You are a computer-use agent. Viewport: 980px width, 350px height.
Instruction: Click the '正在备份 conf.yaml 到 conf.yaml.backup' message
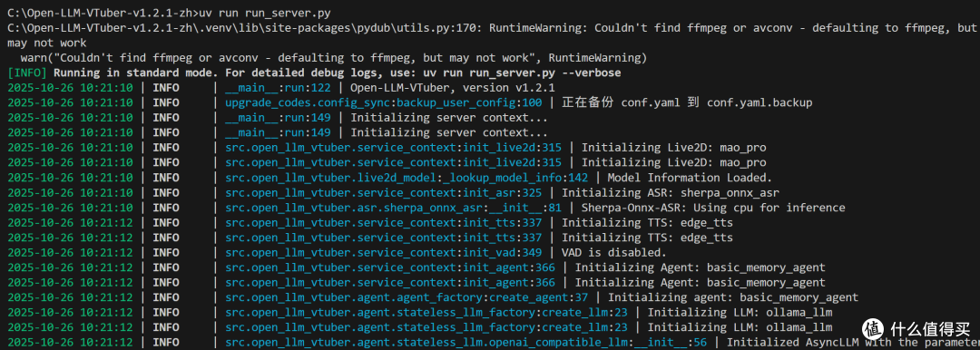[x=687, y=102]
